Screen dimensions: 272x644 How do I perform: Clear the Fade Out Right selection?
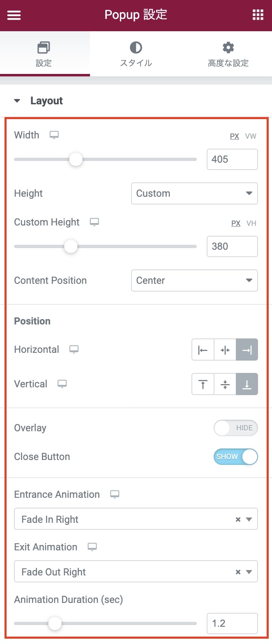(x=238, y=572)
